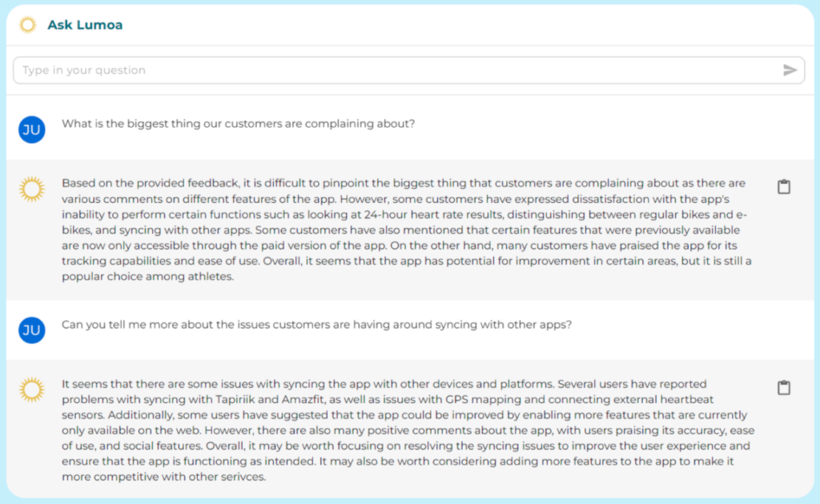Click the JU avatar beside the syncing question
820x504 pixels.
point(32,330)
